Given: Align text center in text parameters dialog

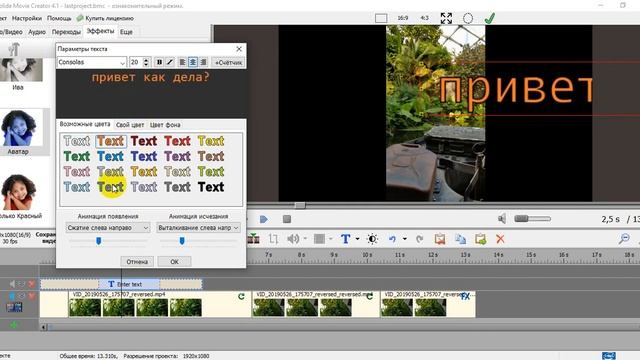Looking at the screenshot, I should click(x=193, y=62).
